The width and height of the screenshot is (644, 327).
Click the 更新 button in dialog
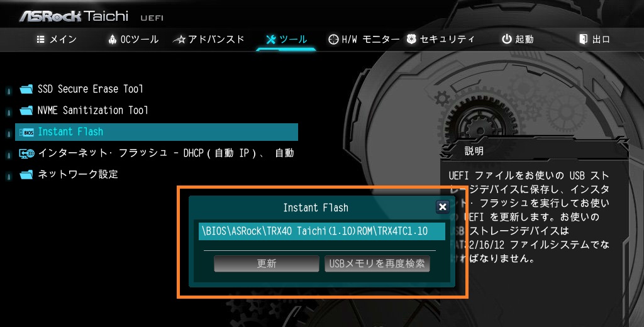click(x=266, y=263)
